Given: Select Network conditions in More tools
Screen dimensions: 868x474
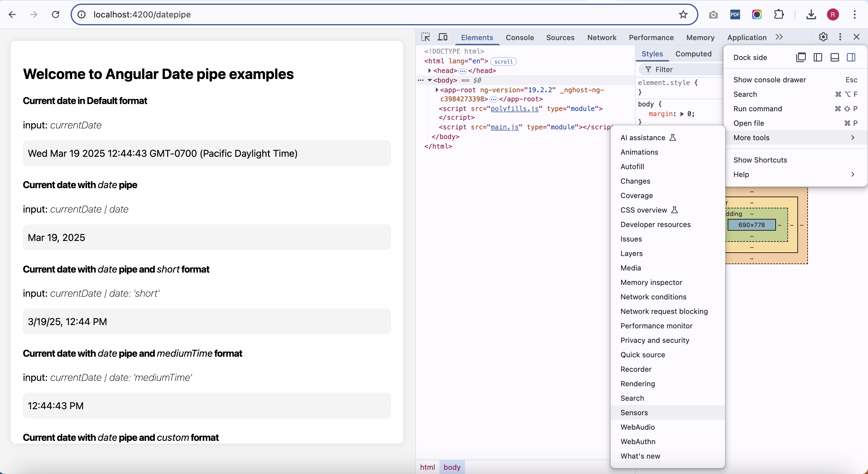Looking at the screenshot, I should [668, 297].
